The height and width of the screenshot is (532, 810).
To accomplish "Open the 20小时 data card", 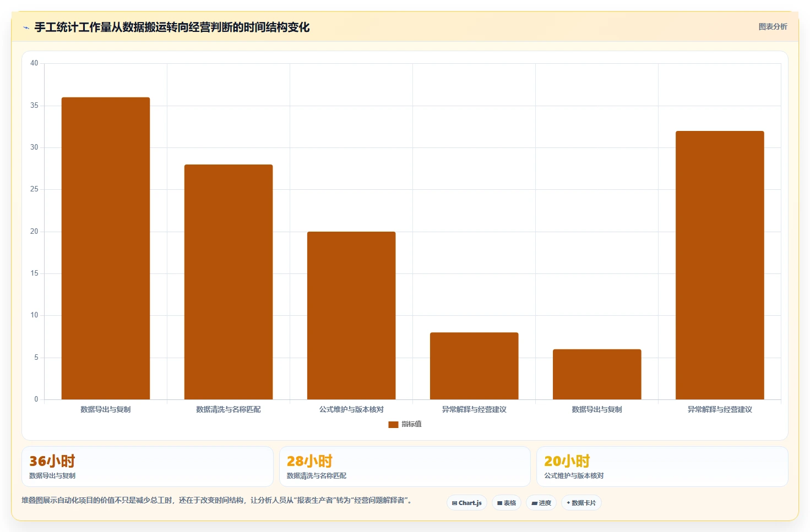I will tap(662, 467).
